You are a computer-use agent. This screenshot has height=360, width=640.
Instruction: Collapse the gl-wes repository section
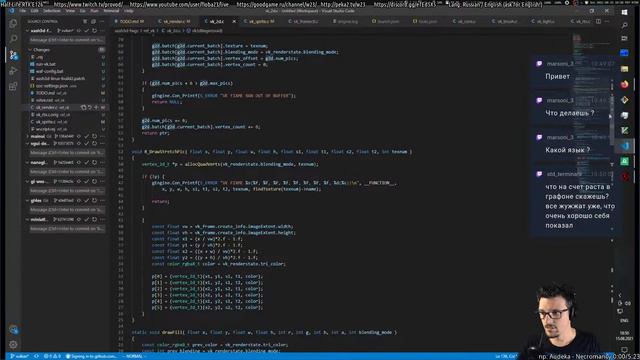pyautogui.click(x=27, y=181)
